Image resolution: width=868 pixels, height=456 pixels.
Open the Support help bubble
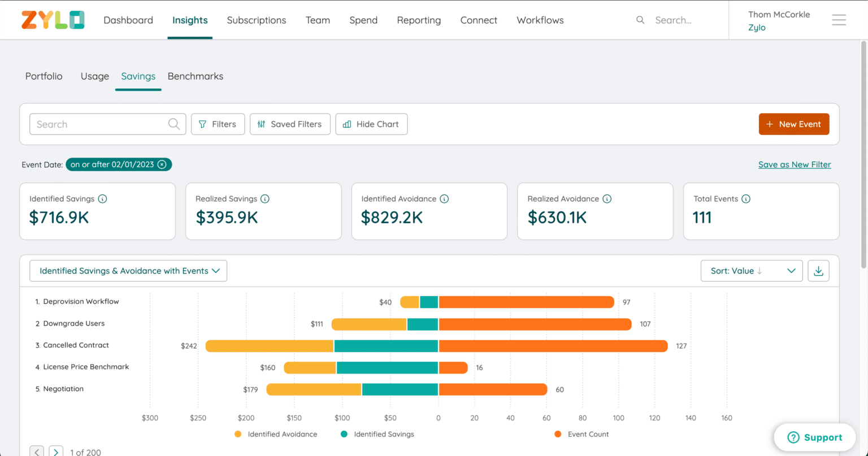814,437
